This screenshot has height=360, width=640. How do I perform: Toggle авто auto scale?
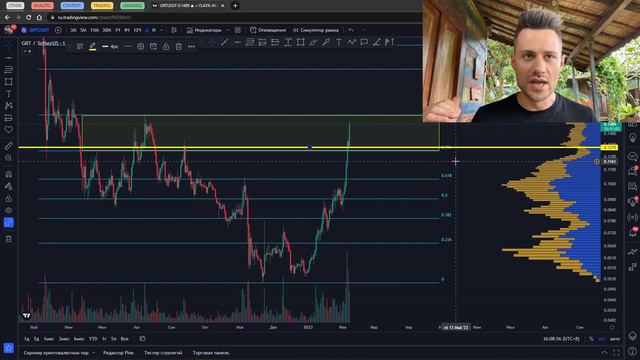click(x=615, y=339)
